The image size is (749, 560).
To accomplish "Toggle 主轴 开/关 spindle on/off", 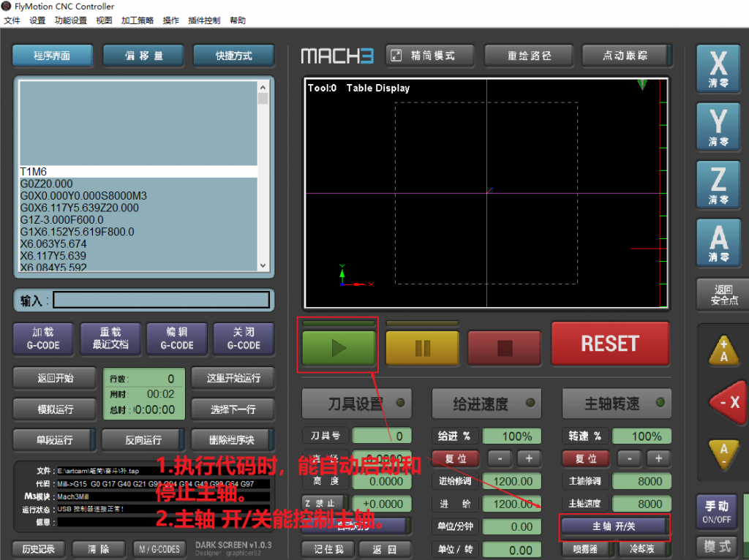I will click(614, 526).
